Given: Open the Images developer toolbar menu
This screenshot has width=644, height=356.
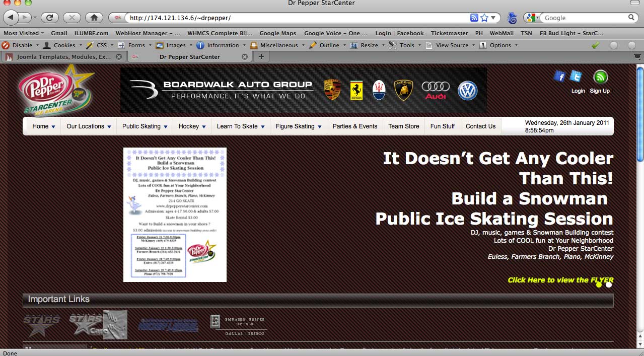Looking at the screenshot, I should tap(174, 45).
